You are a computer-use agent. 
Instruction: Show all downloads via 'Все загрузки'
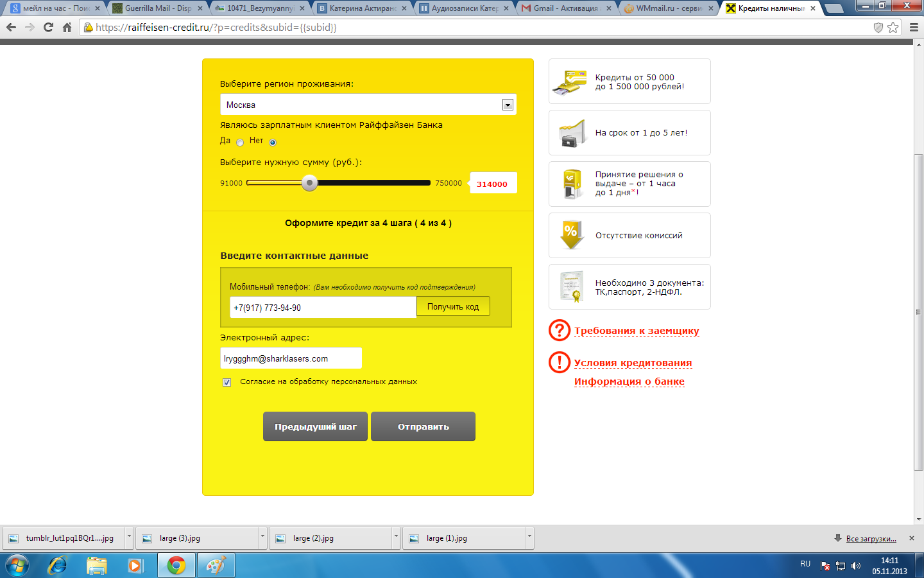click(871, 538)
